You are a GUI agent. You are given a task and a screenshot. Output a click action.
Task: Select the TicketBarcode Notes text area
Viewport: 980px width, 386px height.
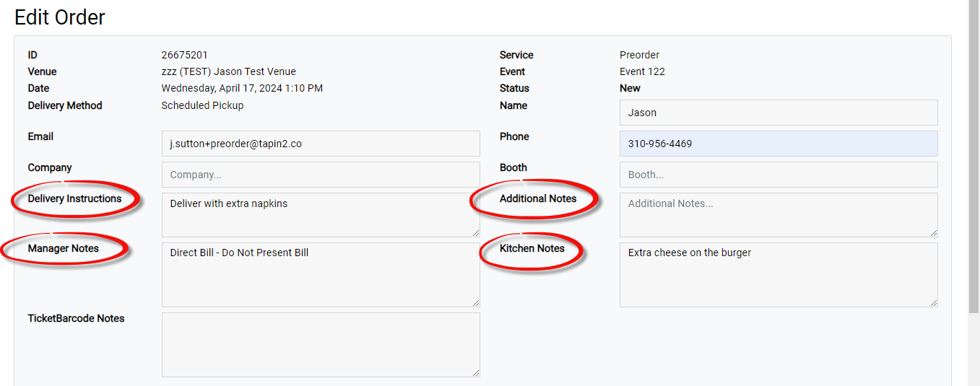[321, 345]
